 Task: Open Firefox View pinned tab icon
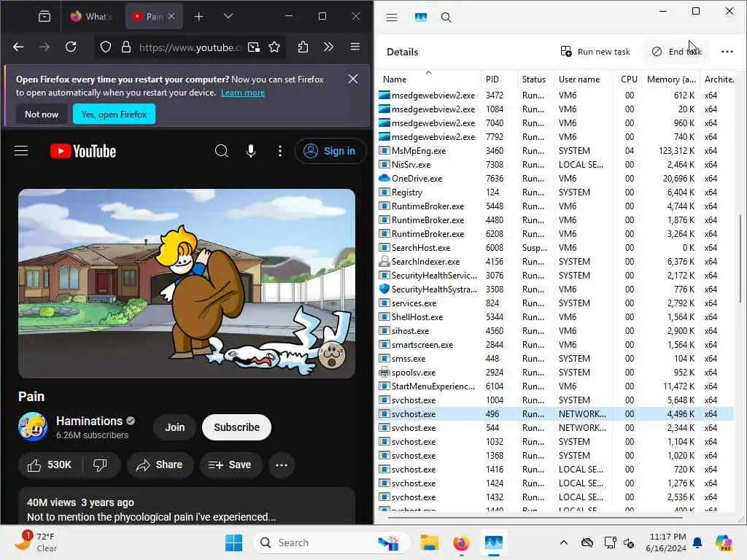pyautogui.click(x=44, y=16)
